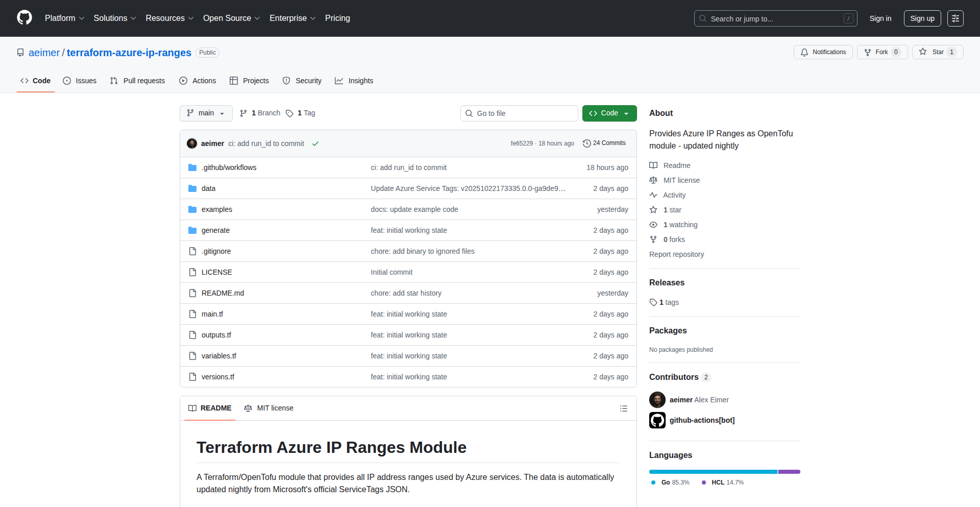
Task: Open the README outline list icon
Action: coord(623,408)
